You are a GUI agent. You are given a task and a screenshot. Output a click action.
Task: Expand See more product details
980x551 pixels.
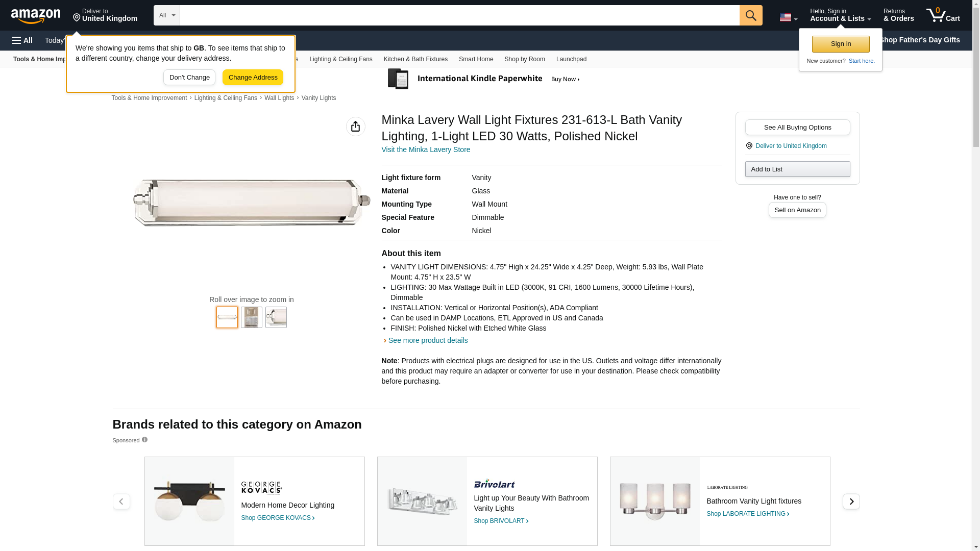click(x=427, y=340)
